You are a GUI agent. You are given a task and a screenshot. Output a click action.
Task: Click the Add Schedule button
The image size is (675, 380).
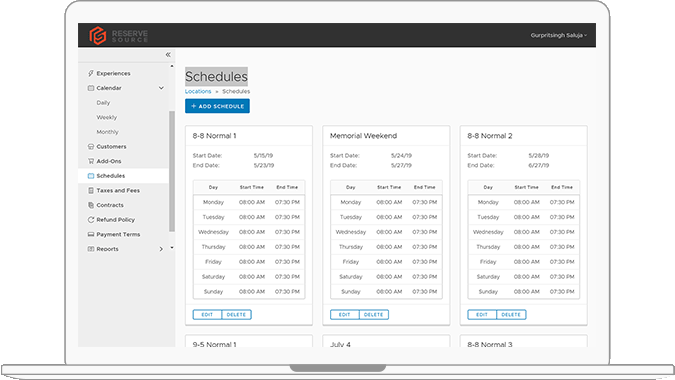[x=217, y=106]
